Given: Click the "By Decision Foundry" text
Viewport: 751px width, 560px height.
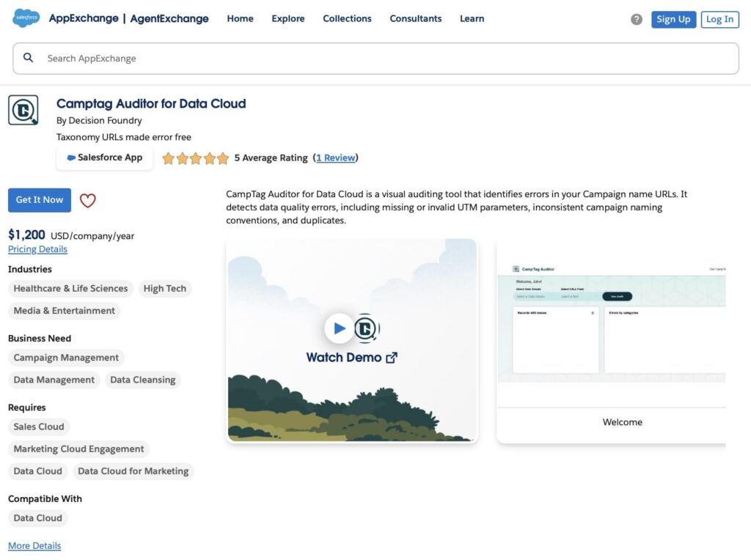Looking at the screenshot, I should tap(99, 121).
